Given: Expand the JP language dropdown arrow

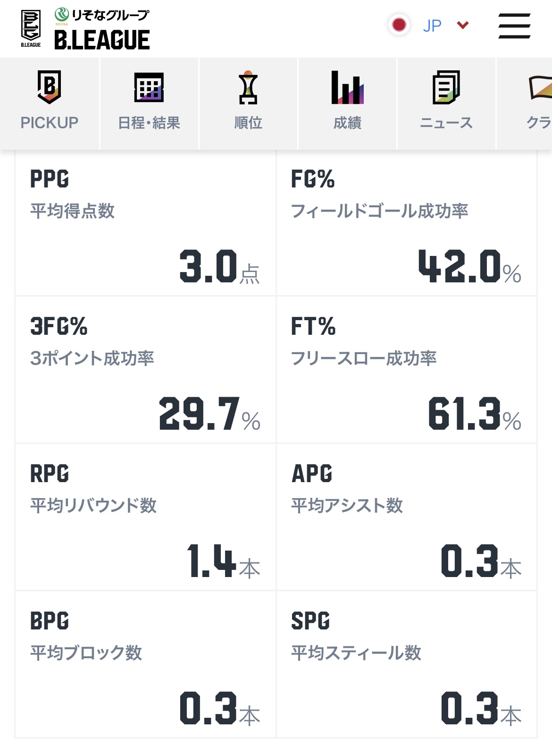Looking at the screenshot, I should point(463,25).
